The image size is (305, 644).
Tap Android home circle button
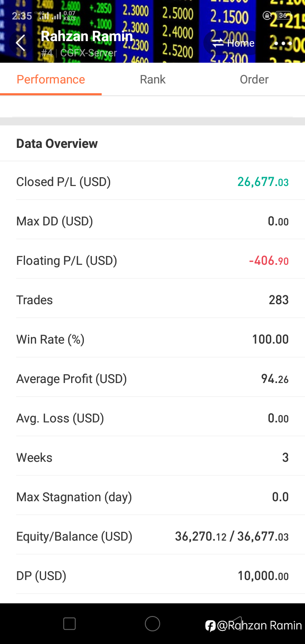tap(152, 624)
